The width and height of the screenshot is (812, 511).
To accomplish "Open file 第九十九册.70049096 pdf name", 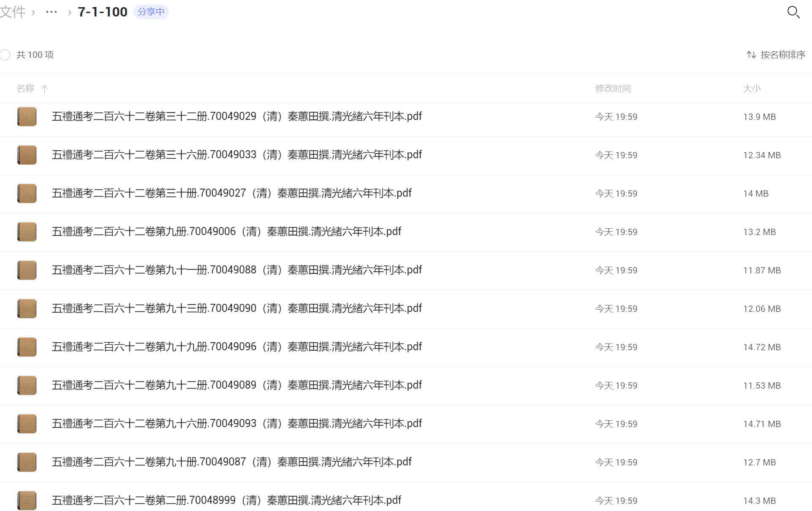I will (x=237, y=347).
